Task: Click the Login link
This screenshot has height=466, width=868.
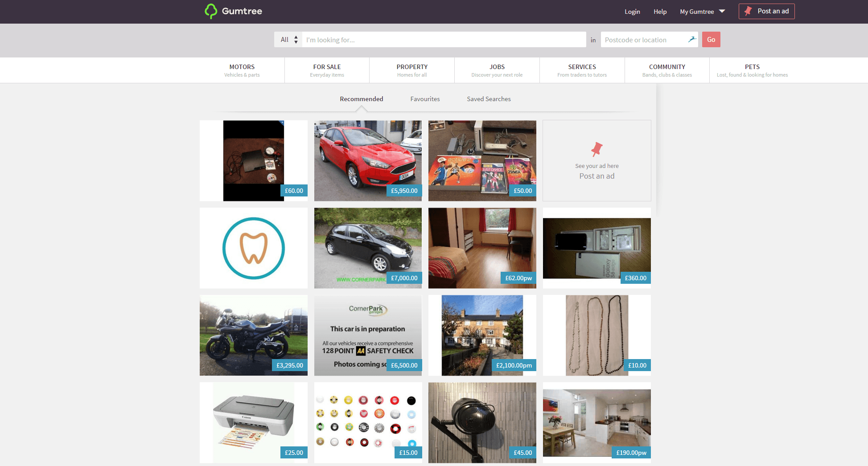Action: click(x=632, y=12)
